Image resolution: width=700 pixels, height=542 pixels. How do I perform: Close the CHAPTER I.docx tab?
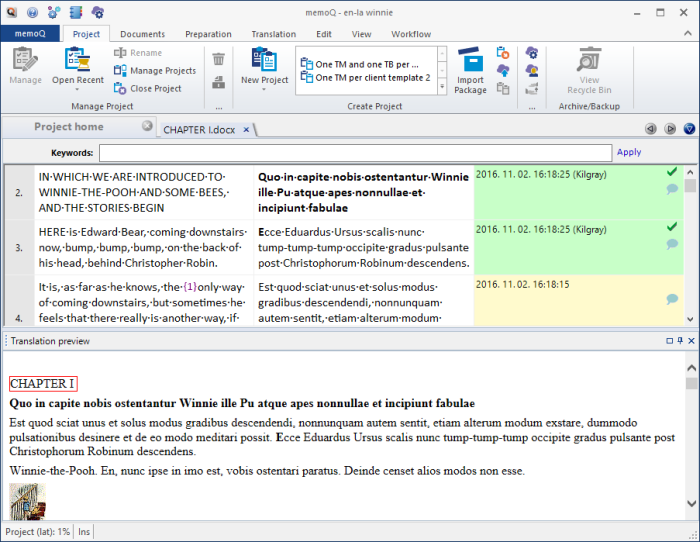246,129
